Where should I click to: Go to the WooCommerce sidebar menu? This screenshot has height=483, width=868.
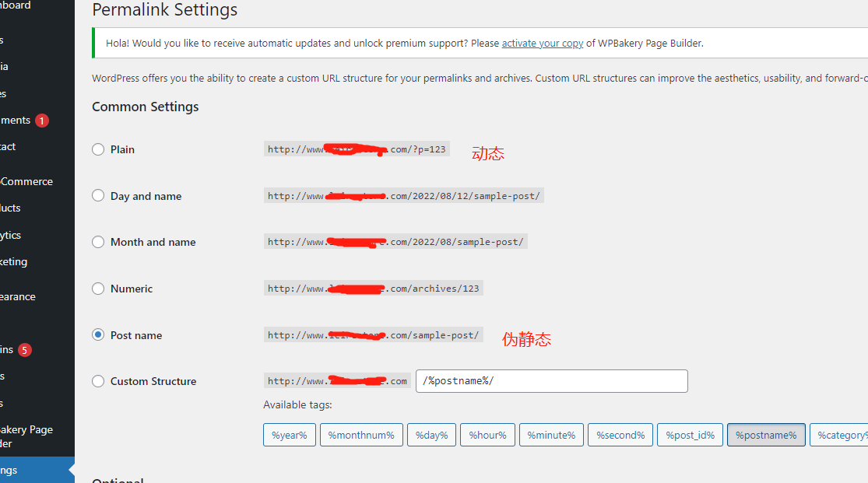[x=26, y=181]
